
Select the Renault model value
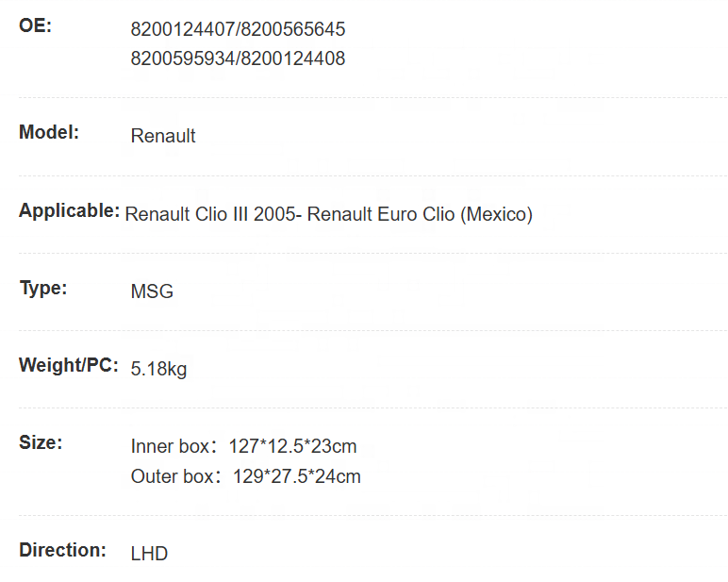[x=163, y=136]
